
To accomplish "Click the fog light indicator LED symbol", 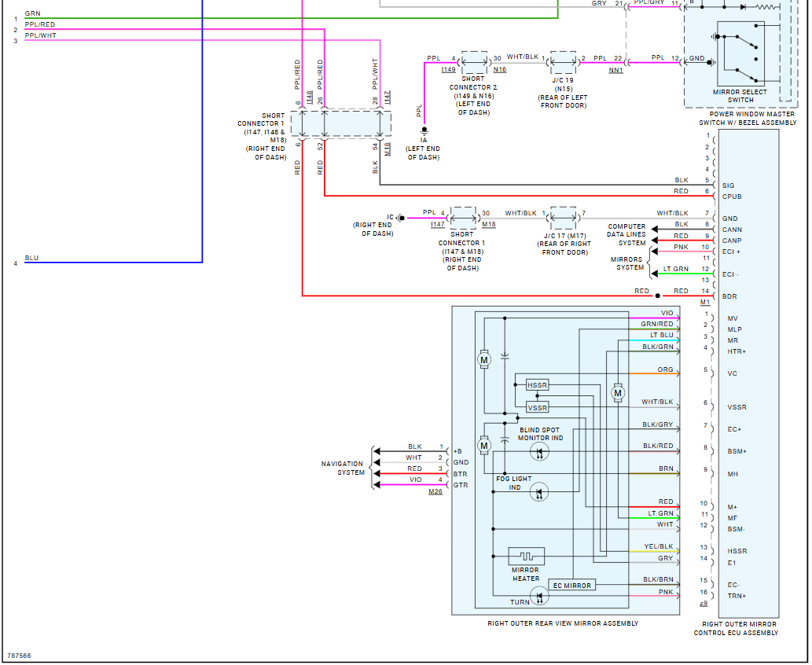I will coord(539,493).
